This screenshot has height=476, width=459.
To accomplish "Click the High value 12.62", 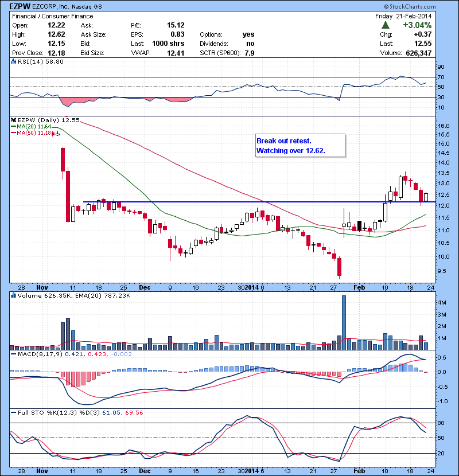I will click(56, 34).
